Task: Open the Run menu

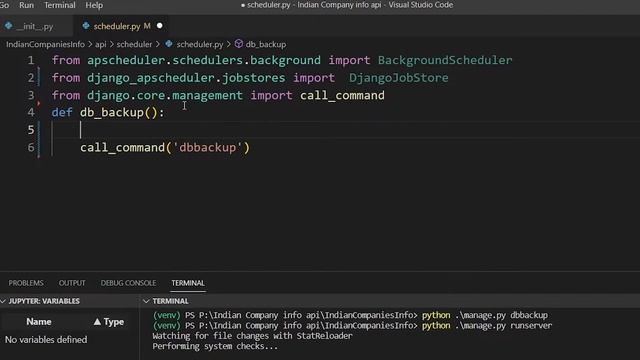Action: pyautogui.click(x=27, y=5)
